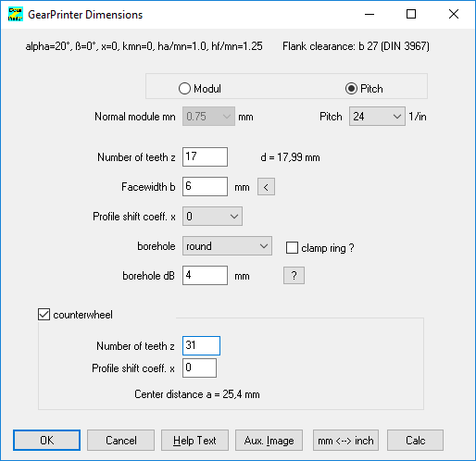Click the '?' help button near borehole dB
Screen dimensions: 476x461
pyautogui.click(x=294, y=275)
